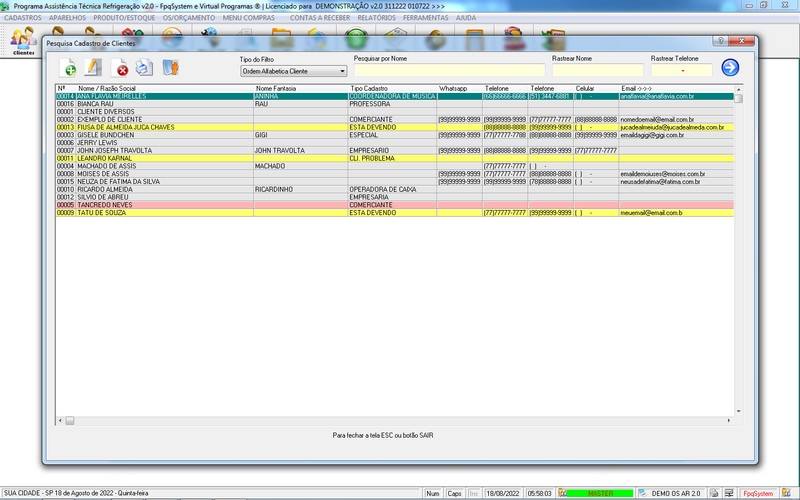This screenshot has width=800, height=500.
Task: Select row SILVIO DE ABREU
Action: pyautogui.click(x=394, y=197)
